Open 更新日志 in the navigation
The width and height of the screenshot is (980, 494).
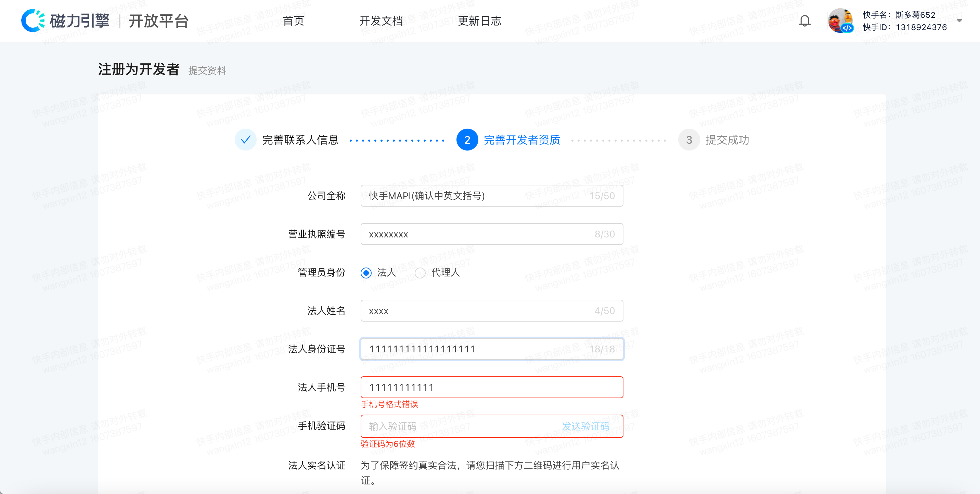(x=479, y=21)
